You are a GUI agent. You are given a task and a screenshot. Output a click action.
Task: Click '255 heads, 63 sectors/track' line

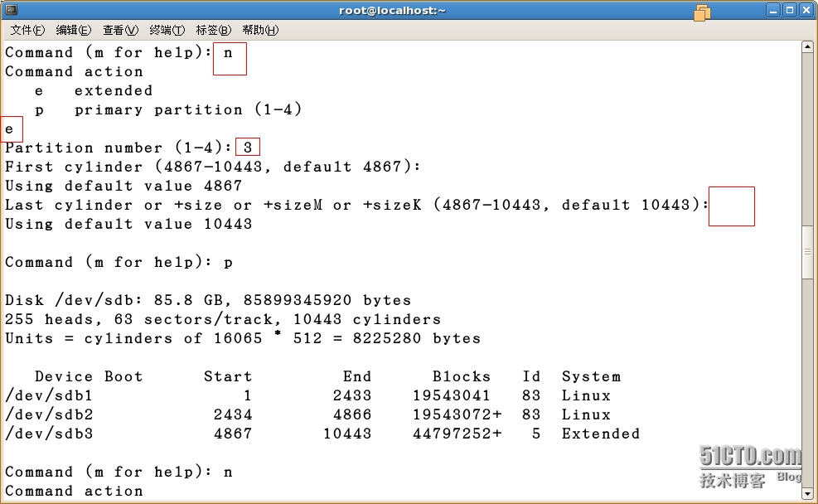223,319
